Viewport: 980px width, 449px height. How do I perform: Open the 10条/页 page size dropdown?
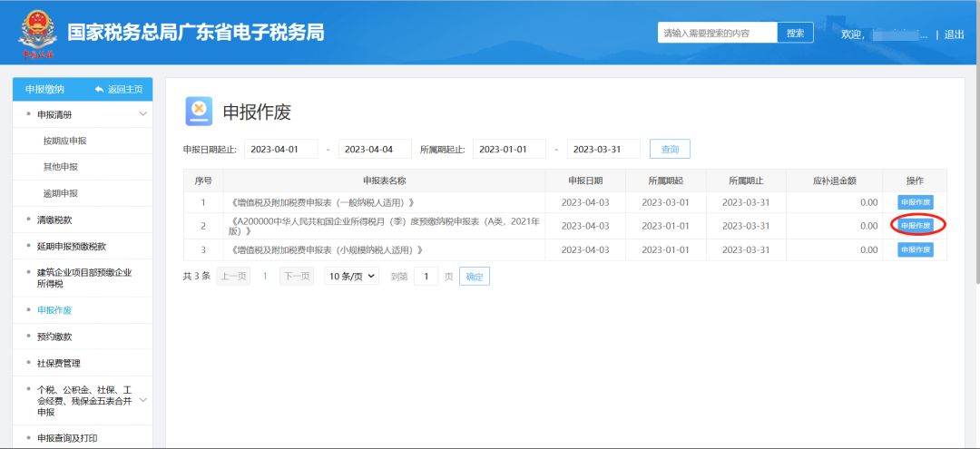click(351, 276)
